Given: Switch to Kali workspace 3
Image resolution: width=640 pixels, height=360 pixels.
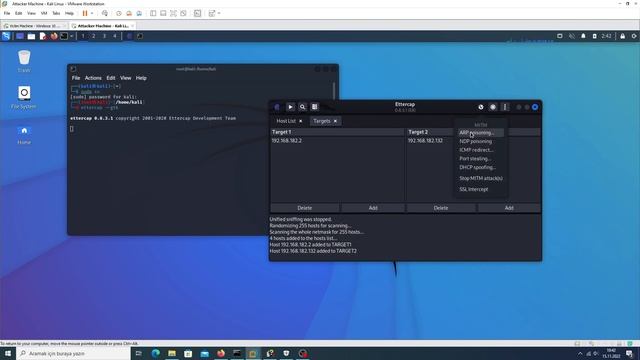Looking at the screenshot, I should [x=104, y=36].
